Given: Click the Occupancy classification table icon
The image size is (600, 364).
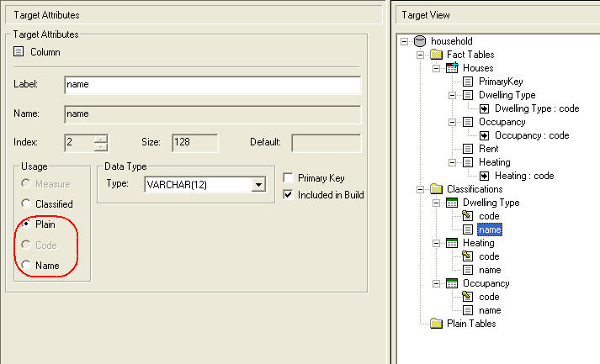Looking at the screenshot, I should coord(452,283).
